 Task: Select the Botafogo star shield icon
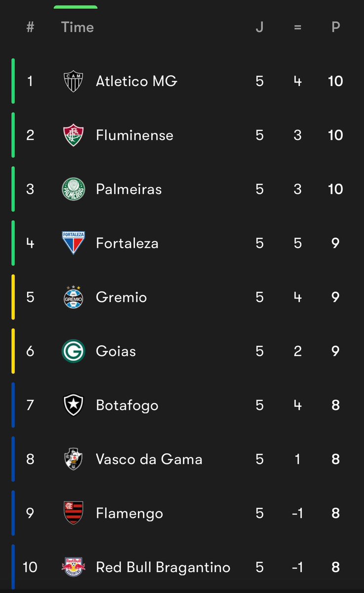(x=74, y=405)
